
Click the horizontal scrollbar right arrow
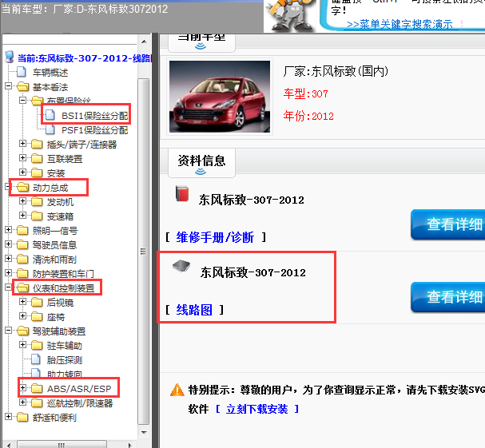130,445
